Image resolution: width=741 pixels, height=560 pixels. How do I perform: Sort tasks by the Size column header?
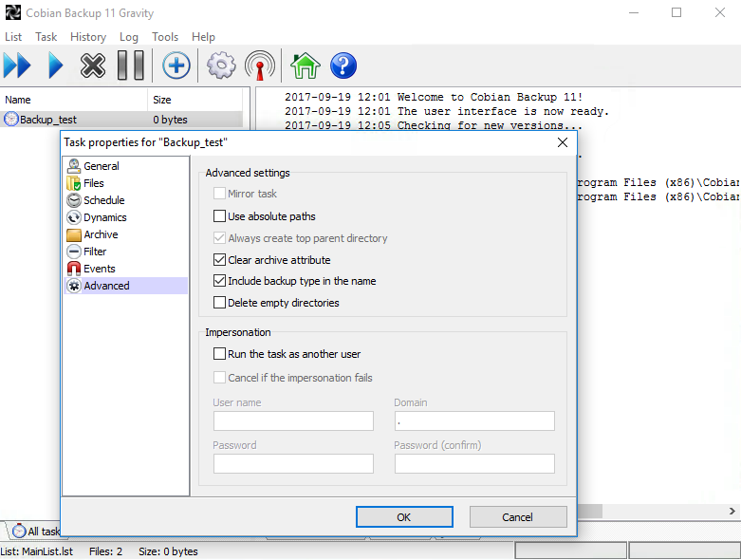[195, 100]
